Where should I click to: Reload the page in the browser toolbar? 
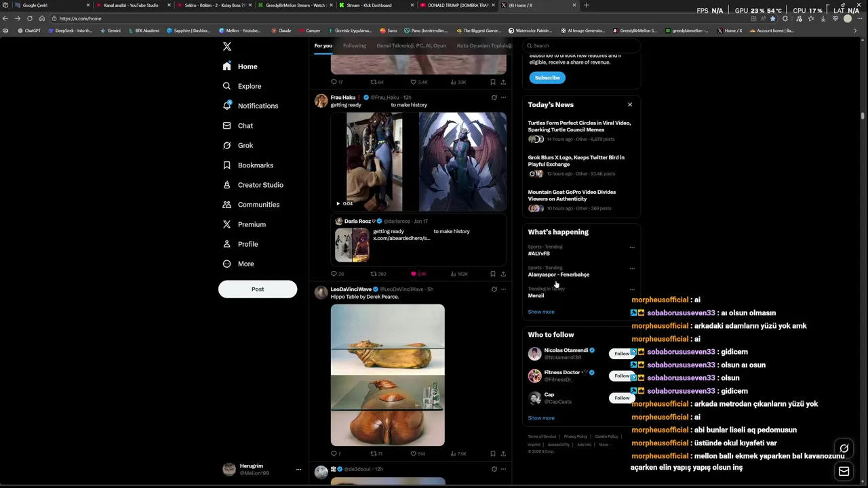pyautogui.click(x=30, y=18)
